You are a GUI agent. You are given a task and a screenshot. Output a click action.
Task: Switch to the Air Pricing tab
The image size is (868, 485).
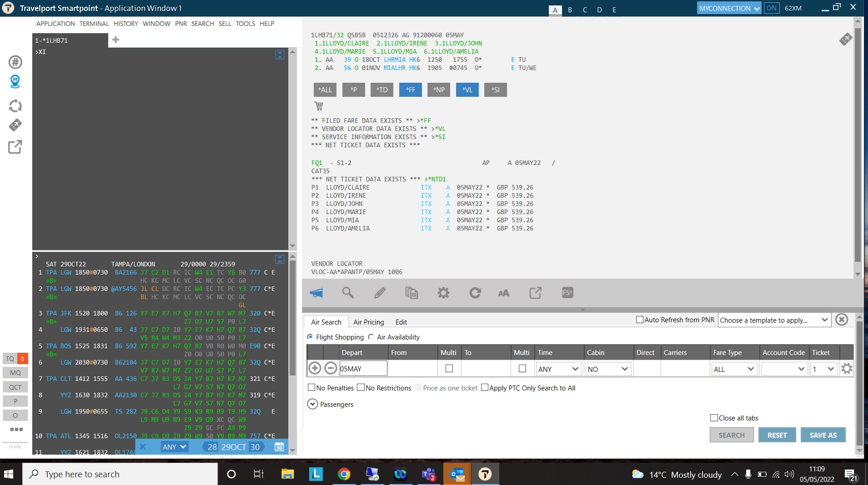pos(368,322)
